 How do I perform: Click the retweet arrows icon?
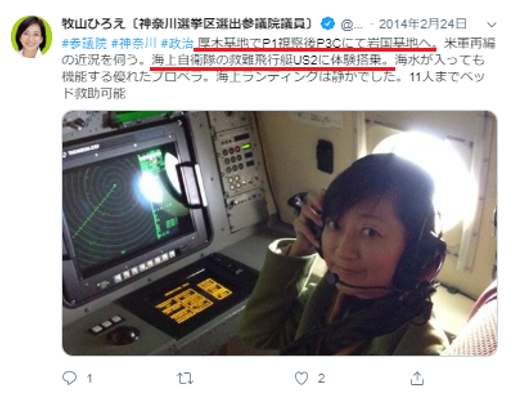185,379
